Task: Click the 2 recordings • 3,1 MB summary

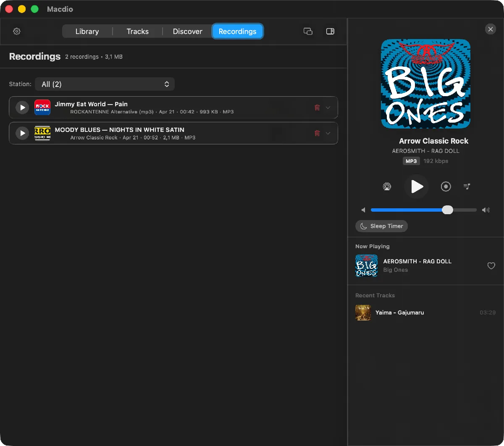Action: 94,57
